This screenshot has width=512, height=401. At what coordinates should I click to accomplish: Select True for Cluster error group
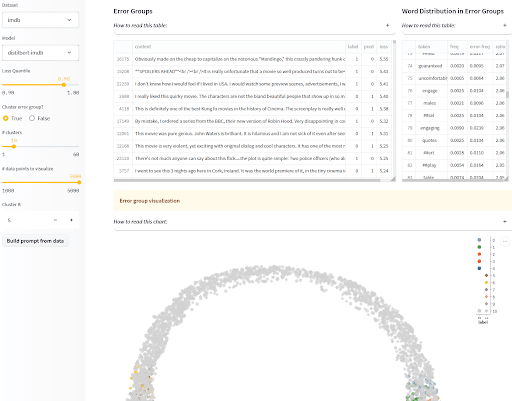tap(6, 118)
